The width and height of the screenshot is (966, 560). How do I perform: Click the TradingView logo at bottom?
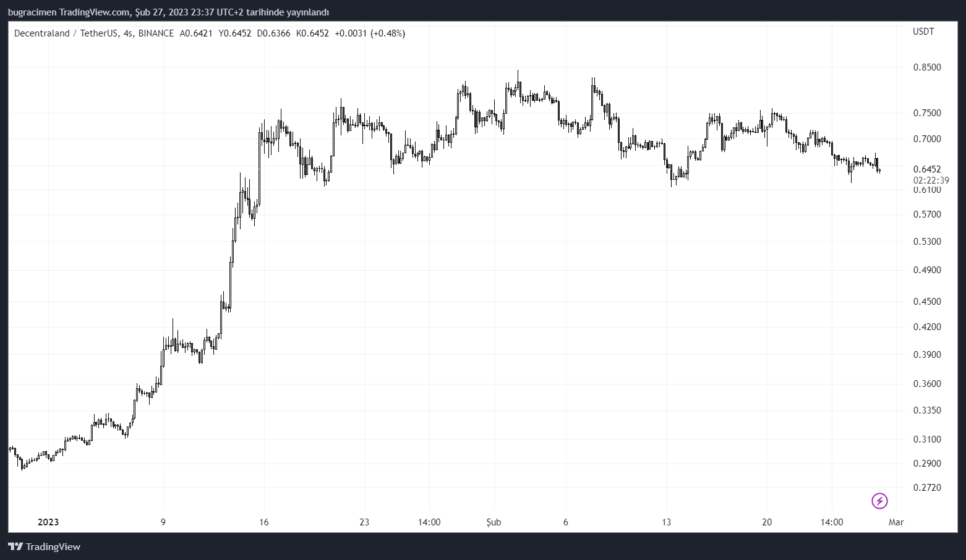click(44, 546)
